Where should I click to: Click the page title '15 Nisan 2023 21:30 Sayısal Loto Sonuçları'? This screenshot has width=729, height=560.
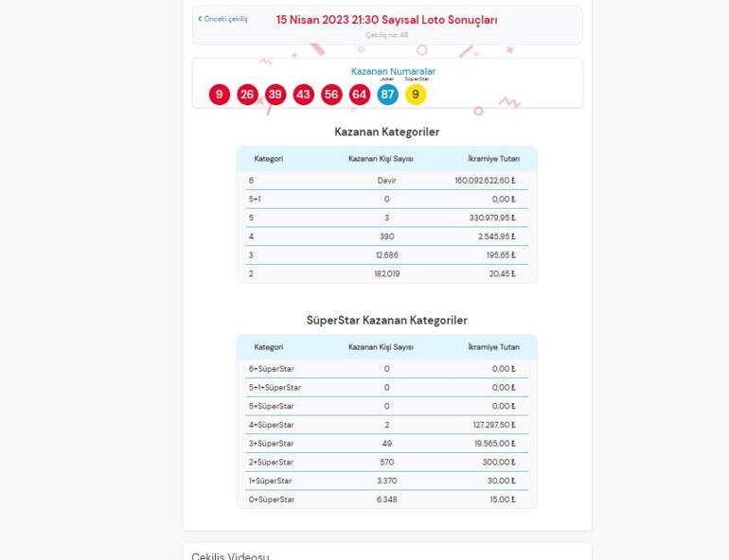pos(387,20)
